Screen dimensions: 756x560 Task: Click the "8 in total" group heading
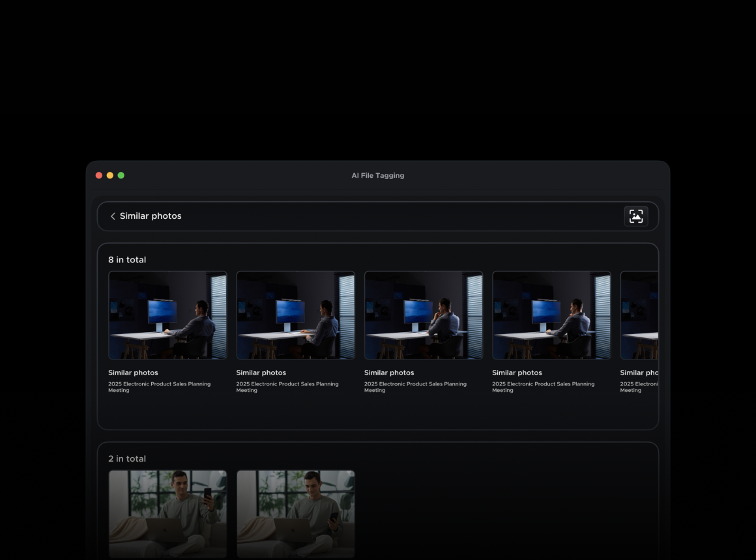point(127,260)
